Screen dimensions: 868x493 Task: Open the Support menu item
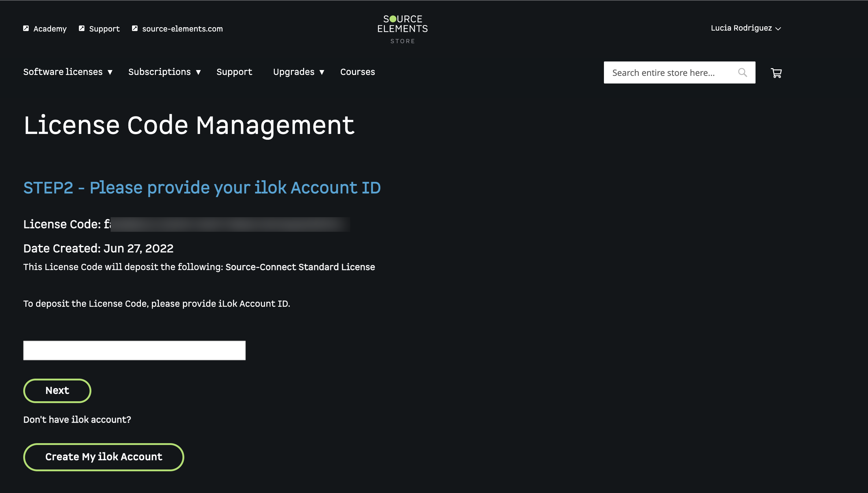tap(234, 72)
